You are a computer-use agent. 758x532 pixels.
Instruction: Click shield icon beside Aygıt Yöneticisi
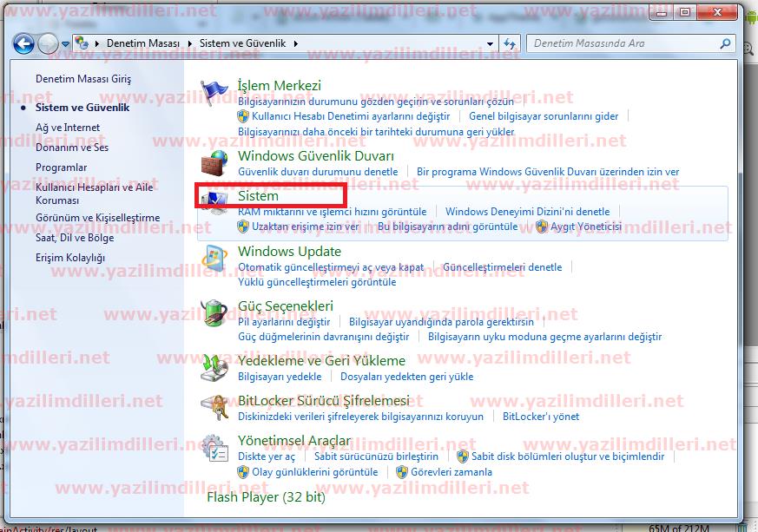(542, 227)
